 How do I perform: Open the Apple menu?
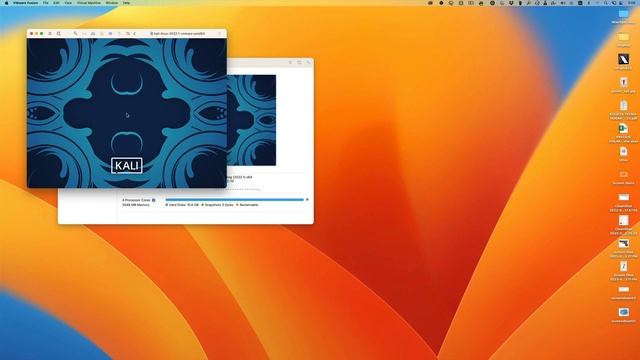pyautogui.click(x=6, y=3)
